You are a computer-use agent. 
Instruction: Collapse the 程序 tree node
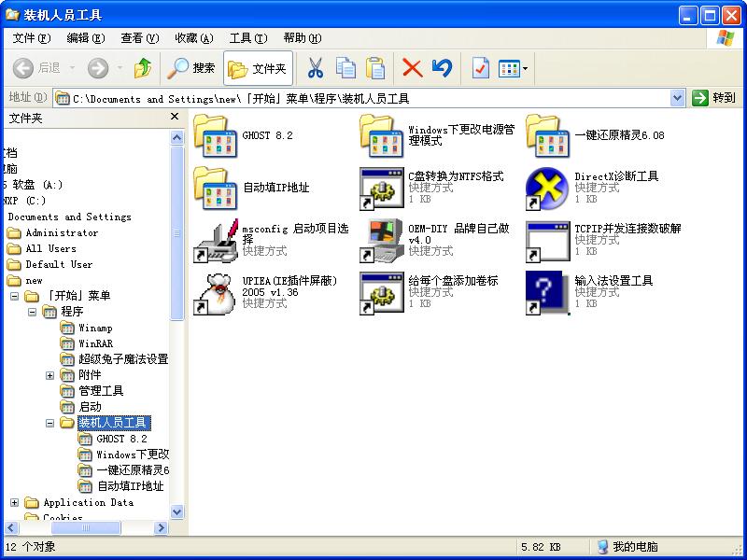pyautogui.click(x=32, y=313)
